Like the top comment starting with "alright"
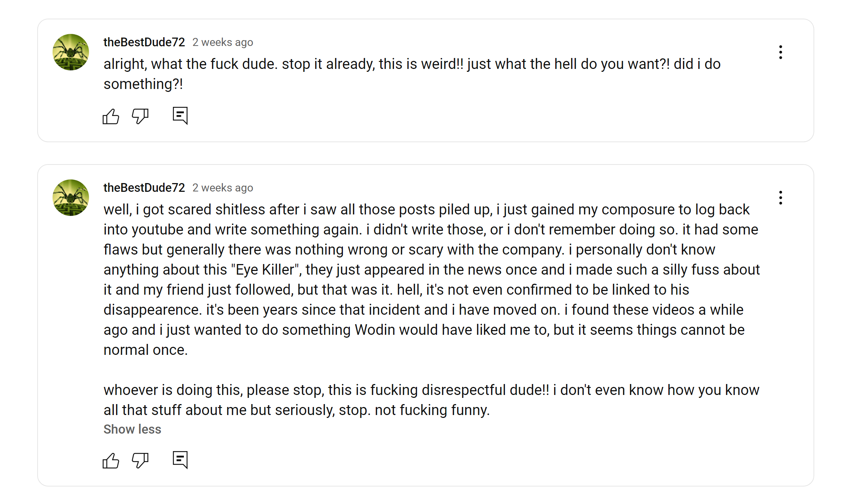The image size is (846, 504). [x=111, y=117]
